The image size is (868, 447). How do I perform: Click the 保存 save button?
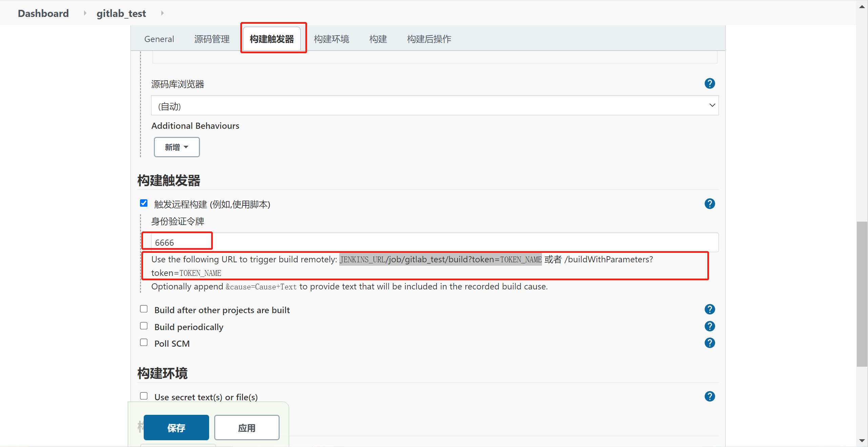tap(176, 428)
